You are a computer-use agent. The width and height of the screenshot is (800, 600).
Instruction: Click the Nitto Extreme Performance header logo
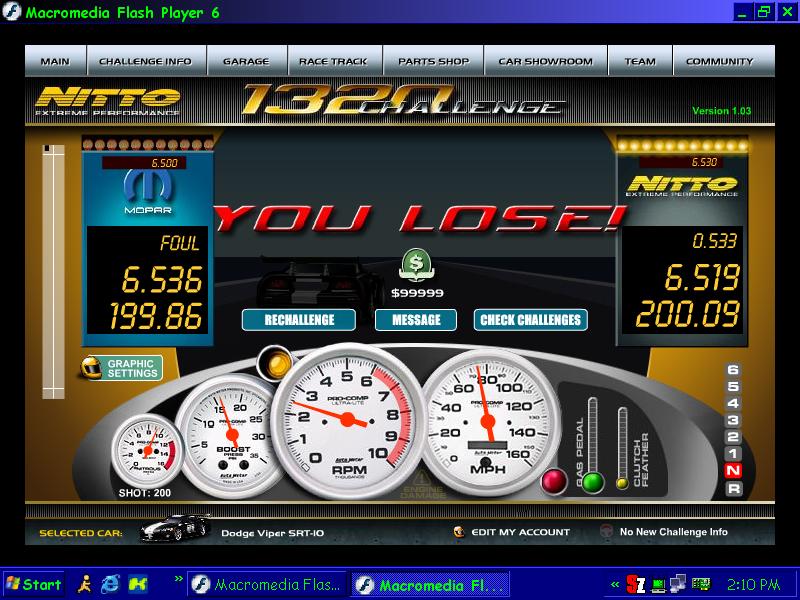coord(108,101)
